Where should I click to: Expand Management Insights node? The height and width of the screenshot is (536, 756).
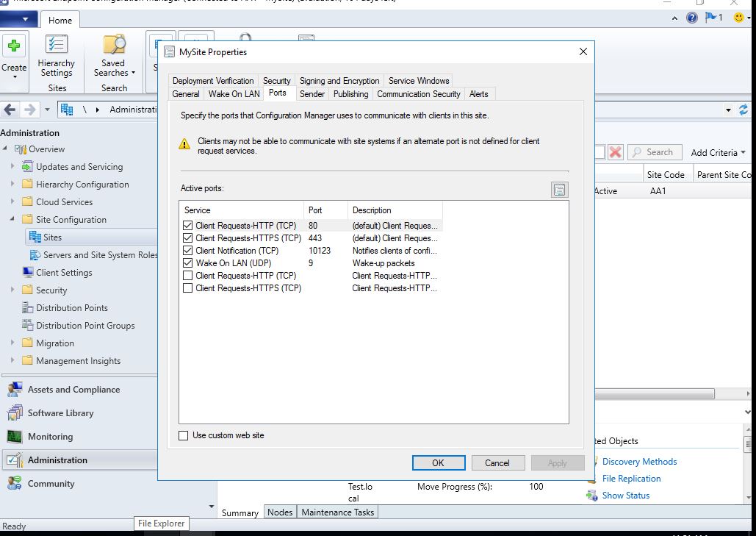tap(12, 360)
